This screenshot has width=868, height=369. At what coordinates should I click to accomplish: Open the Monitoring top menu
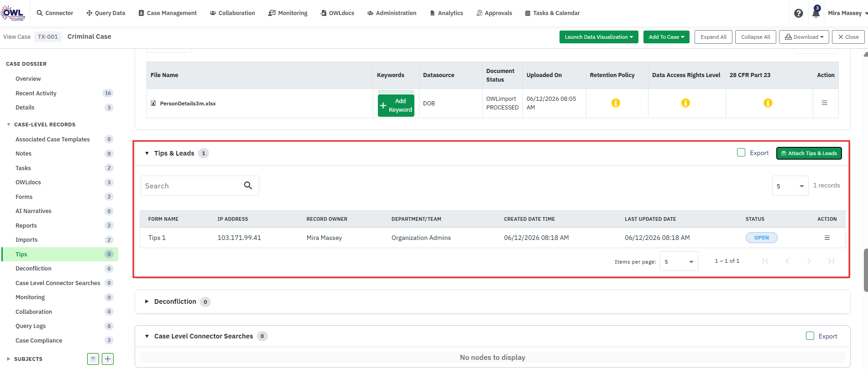click(288, 13)
